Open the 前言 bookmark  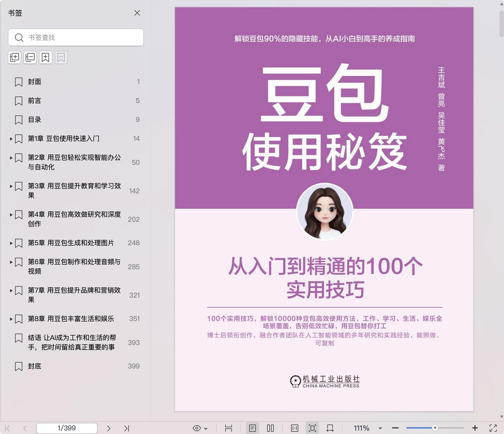click(35, 101)
